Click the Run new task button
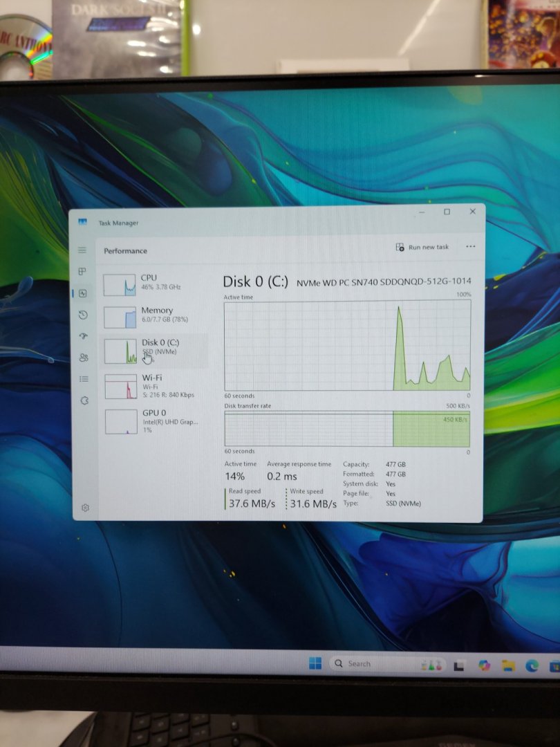The image size is (560, 747). 422,247
